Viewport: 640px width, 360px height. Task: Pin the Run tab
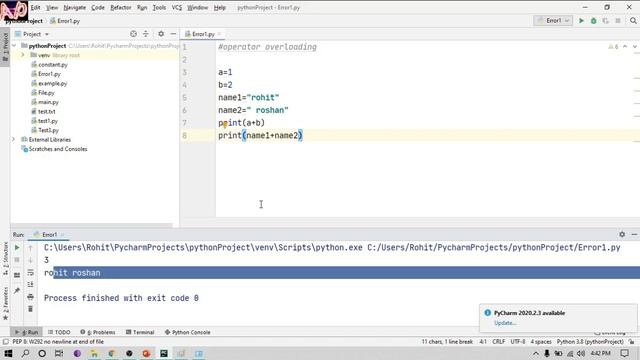pos(17,291)
